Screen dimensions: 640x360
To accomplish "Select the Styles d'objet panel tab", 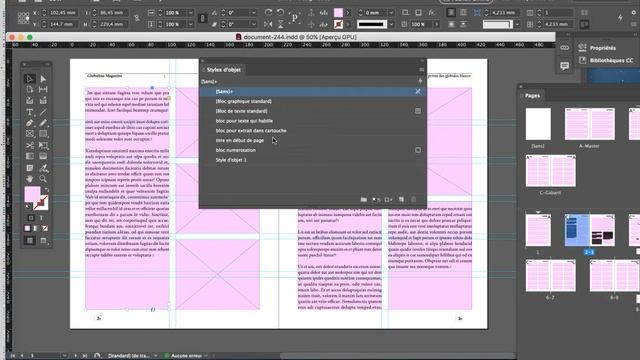I will 223,70.
